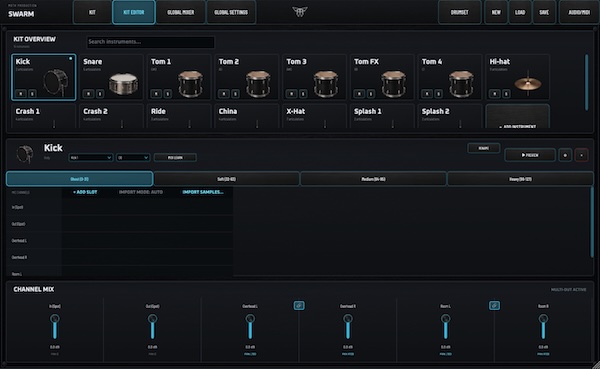Click Import Mode: Auto
The image size is (600, 369).
tap(141, 192)
